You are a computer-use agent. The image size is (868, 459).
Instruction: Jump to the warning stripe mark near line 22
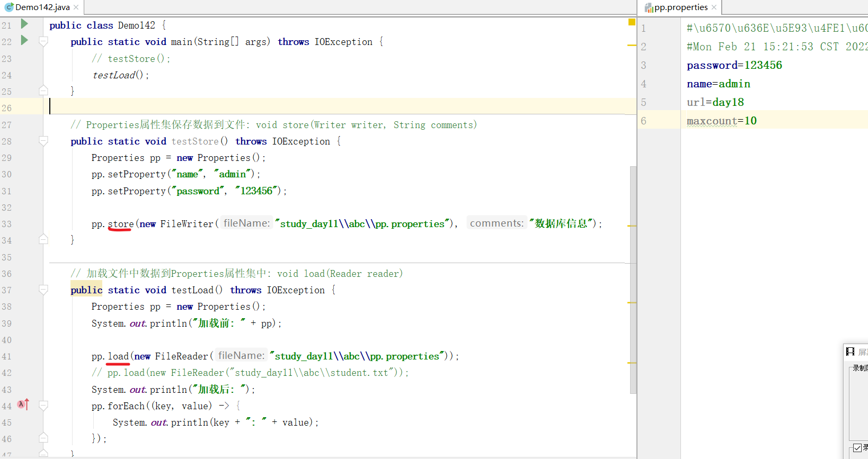click(632, 46)
